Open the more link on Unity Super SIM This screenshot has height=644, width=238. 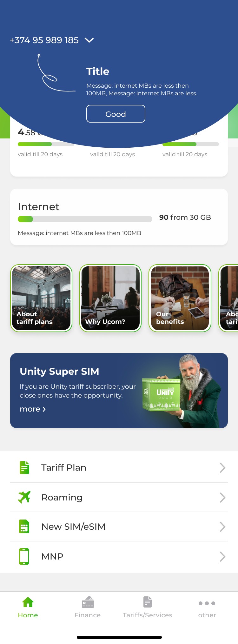click(x=33, y=409)
